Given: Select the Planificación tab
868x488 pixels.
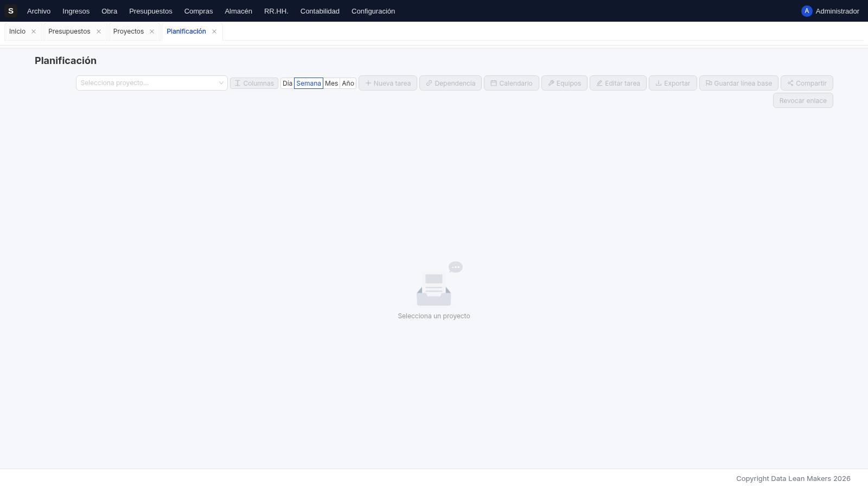Looking at the screenshot, I should click(x=186, y=31).
